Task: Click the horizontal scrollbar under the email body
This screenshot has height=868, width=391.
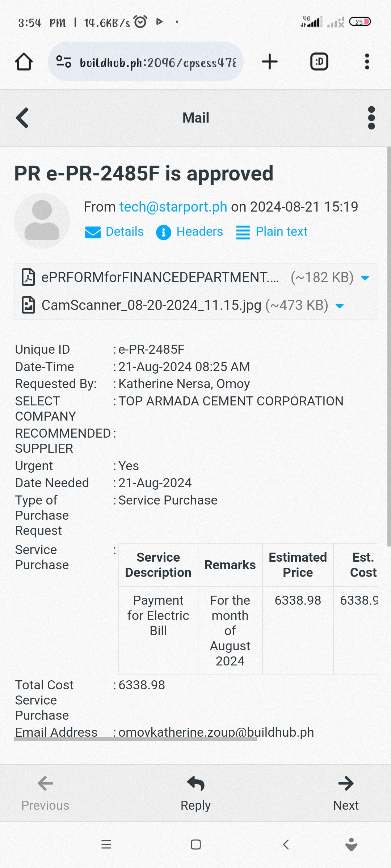Action: 135,739
